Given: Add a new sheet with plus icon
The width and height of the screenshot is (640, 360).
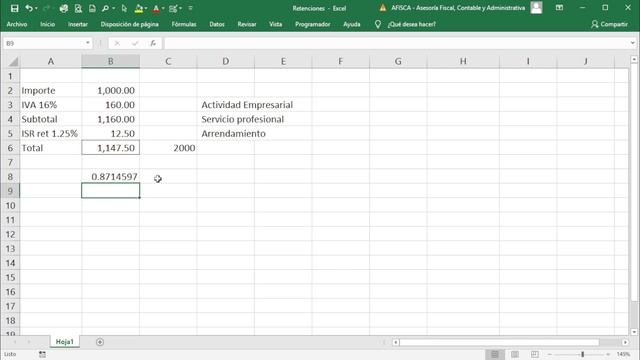Looking at the screenshot, I should tap(100, 342).
